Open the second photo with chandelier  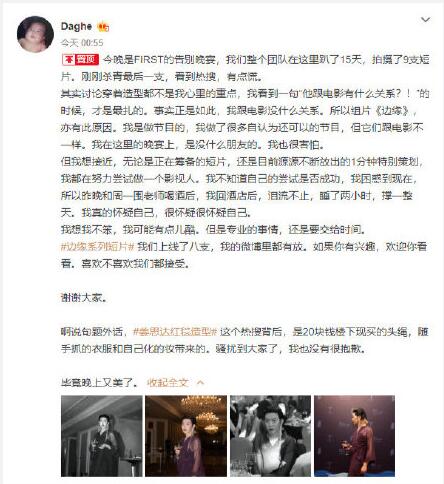coord(186,436)
